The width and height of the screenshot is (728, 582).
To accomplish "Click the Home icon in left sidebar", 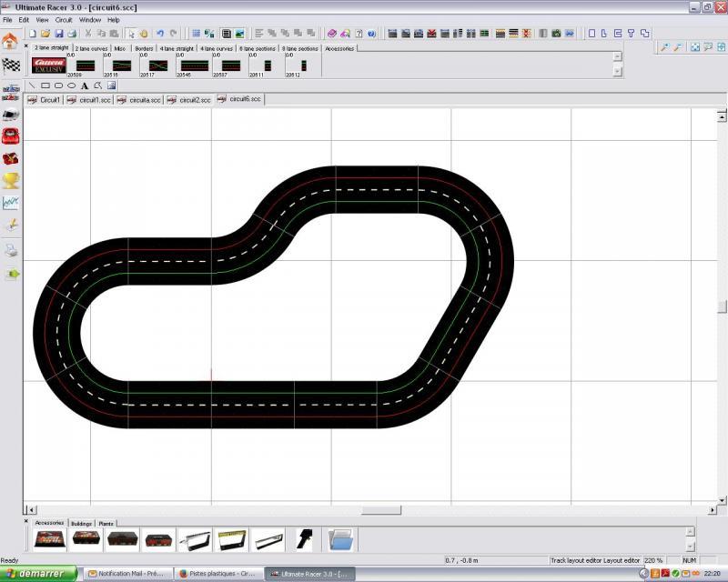I will coord(10,41).
